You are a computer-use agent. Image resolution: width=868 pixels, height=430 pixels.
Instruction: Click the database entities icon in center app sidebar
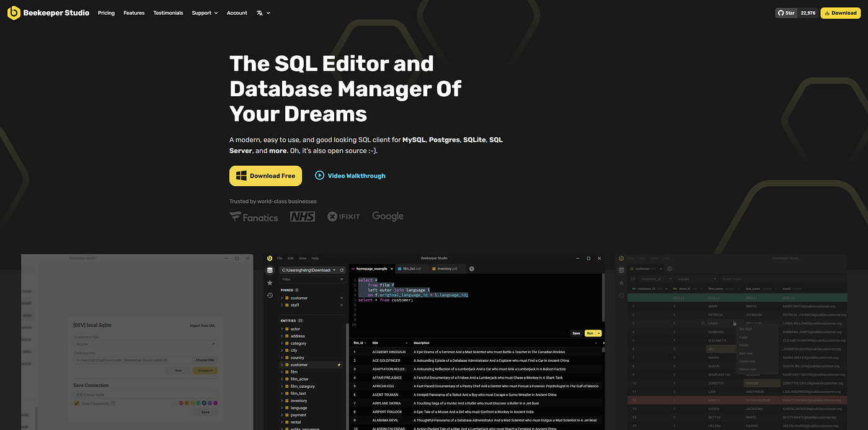[270, 271]
